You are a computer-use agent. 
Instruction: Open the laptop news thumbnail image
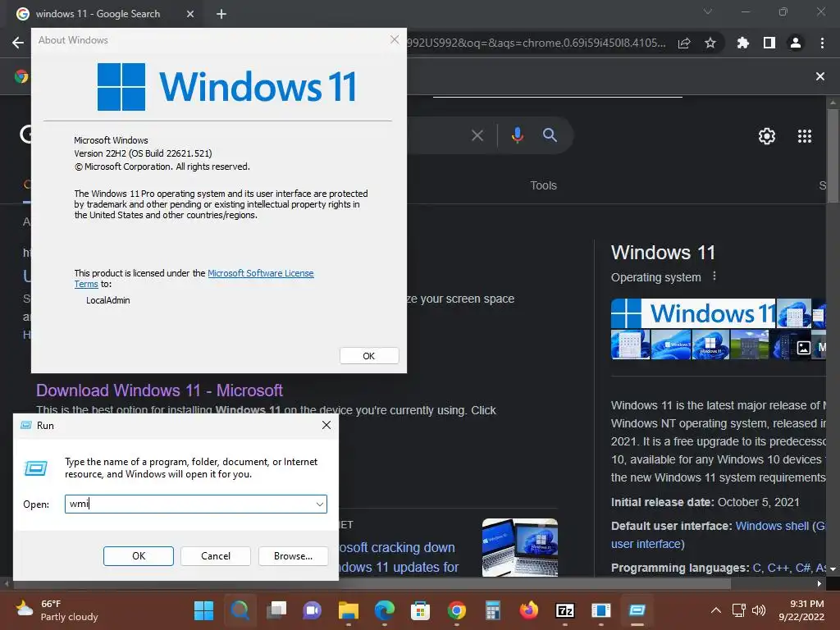click(519, 547)
